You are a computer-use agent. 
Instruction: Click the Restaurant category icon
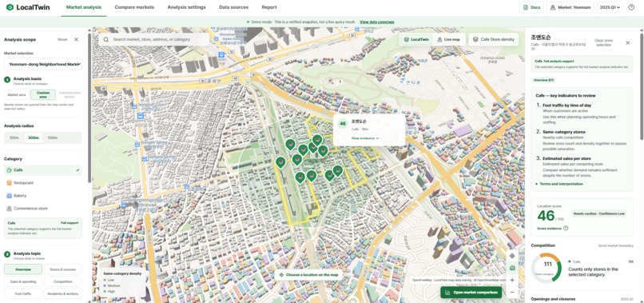coord(9,182)
